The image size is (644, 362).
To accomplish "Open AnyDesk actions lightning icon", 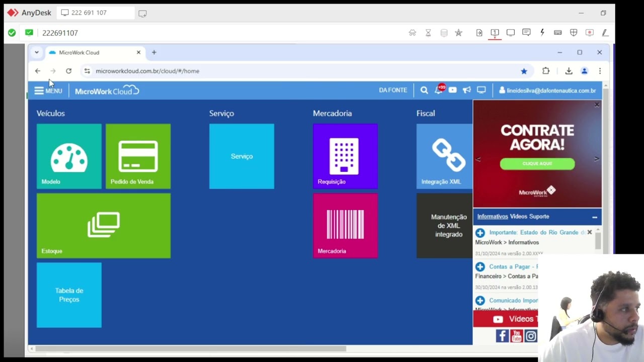I will coord(542,33).
